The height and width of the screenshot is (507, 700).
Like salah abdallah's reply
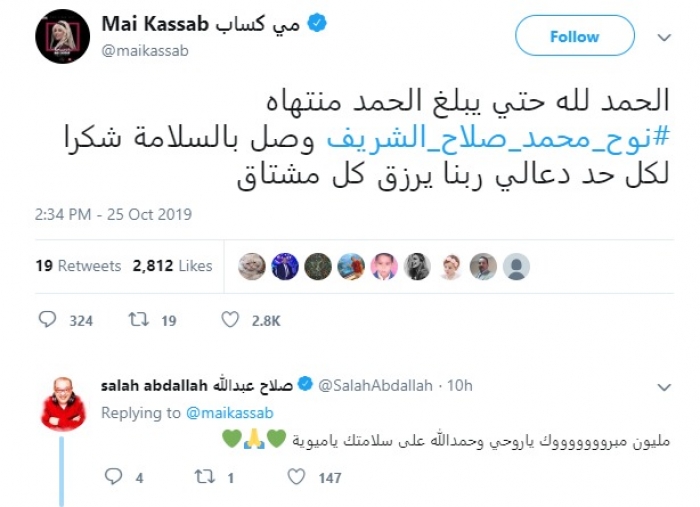[296, 478]
